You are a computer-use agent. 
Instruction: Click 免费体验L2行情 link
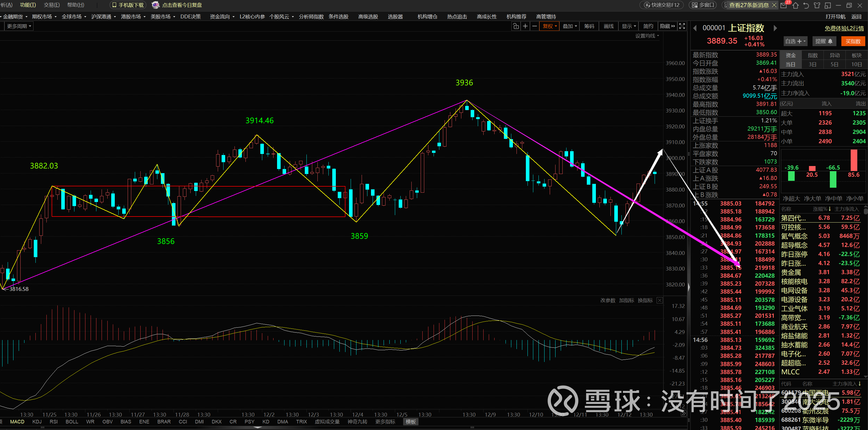pyautogui.click(x=844, y=29)
